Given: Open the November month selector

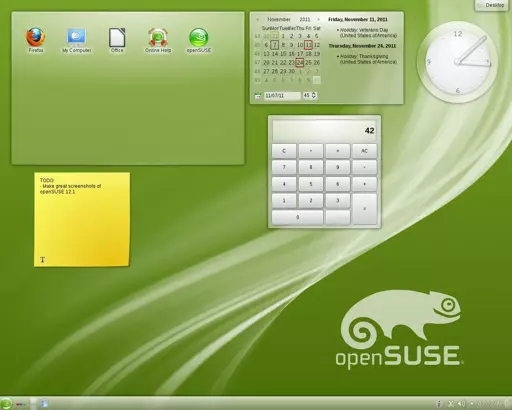Looking at the screenshot, I should coord(279,19).
